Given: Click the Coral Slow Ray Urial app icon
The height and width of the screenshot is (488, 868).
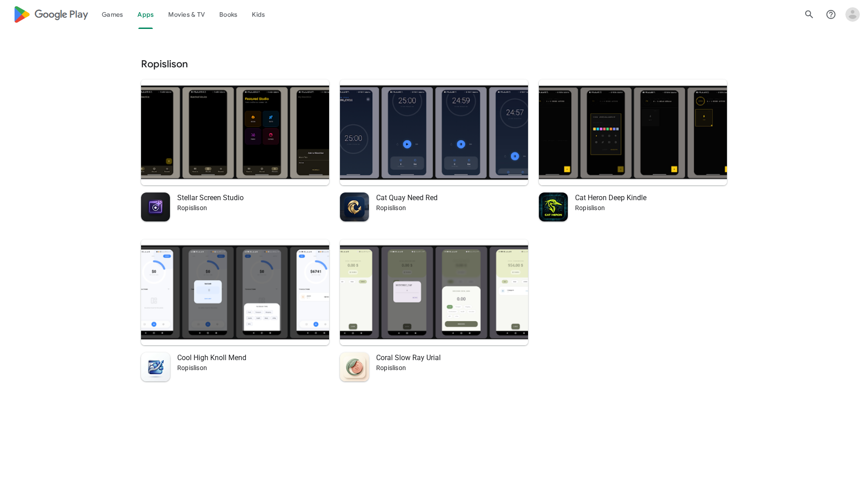Looking at the screenshot, I should 354,367.
